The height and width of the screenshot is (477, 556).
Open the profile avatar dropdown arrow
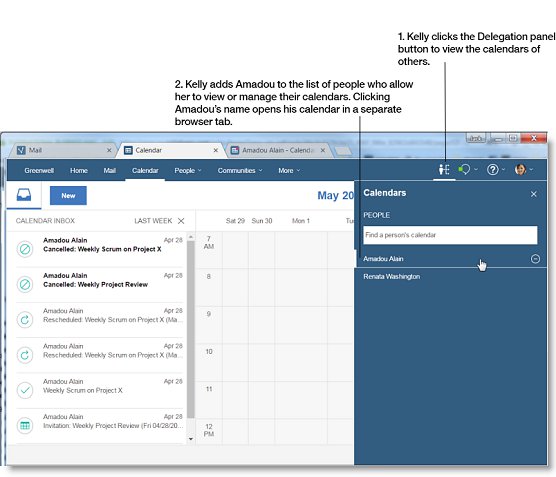coord(531,170)
